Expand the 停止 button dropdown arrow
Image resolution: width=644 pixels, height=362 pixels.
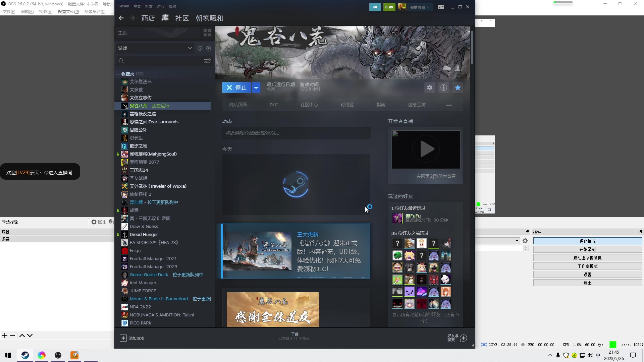click(x=256, y=87)
